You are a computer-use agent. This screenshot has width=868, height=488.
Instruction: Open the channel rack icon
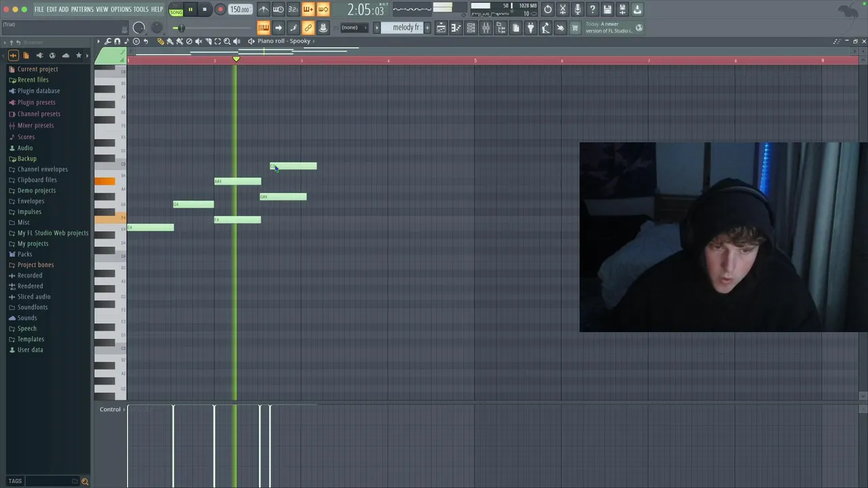[470, 28]
